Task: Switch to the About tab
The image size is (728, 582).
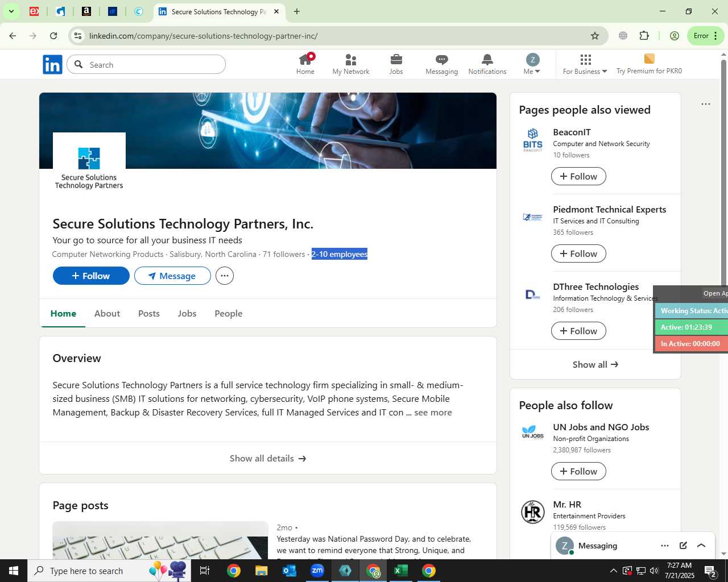Action: point(107,314)
